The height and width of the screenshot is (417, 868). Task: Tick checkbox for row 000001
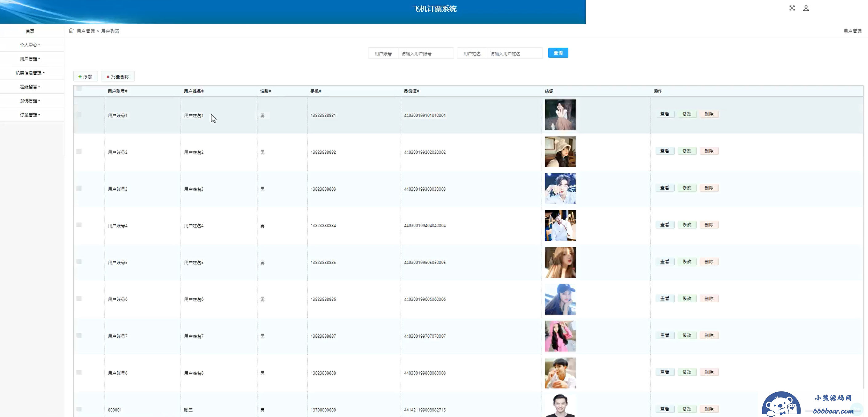coord(79,409)
